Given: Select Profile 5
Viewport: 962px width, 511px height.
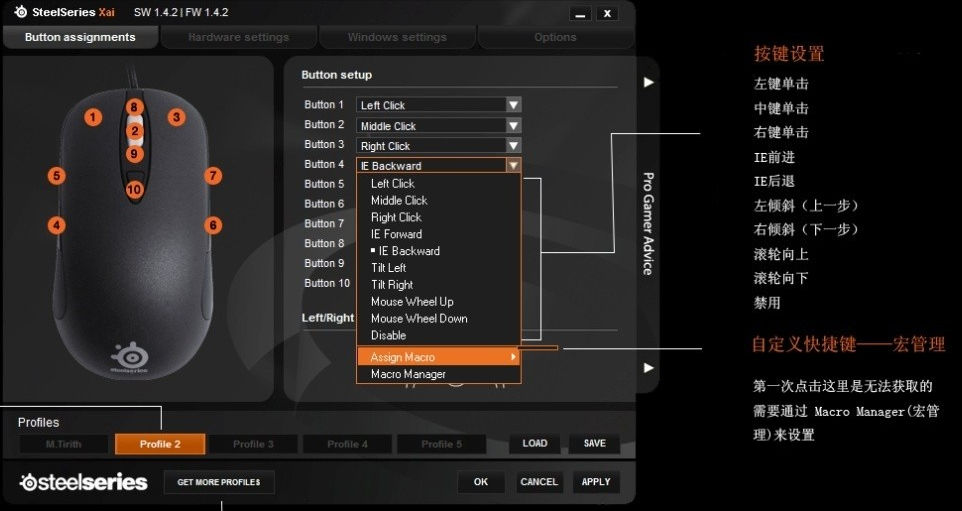Looking at the screenshot, I should pyautogui.click(x=442, y=444).
